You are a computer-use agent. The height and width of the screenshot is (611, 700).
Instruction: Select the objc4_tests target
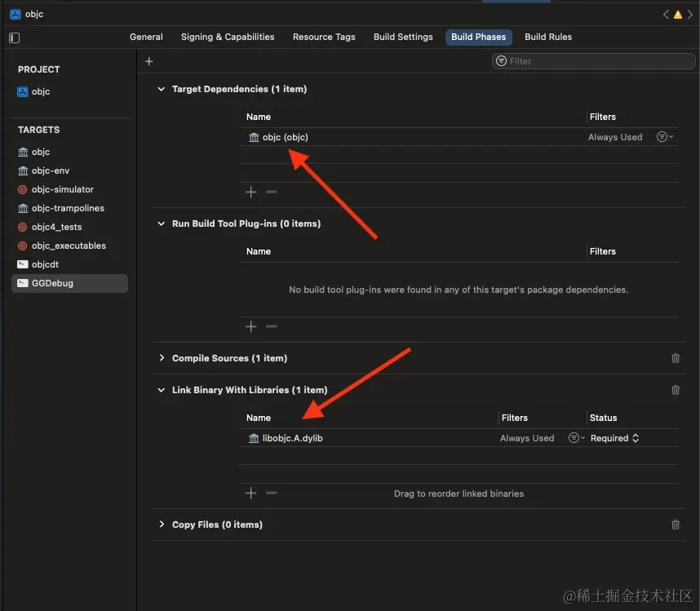[50, 227]
